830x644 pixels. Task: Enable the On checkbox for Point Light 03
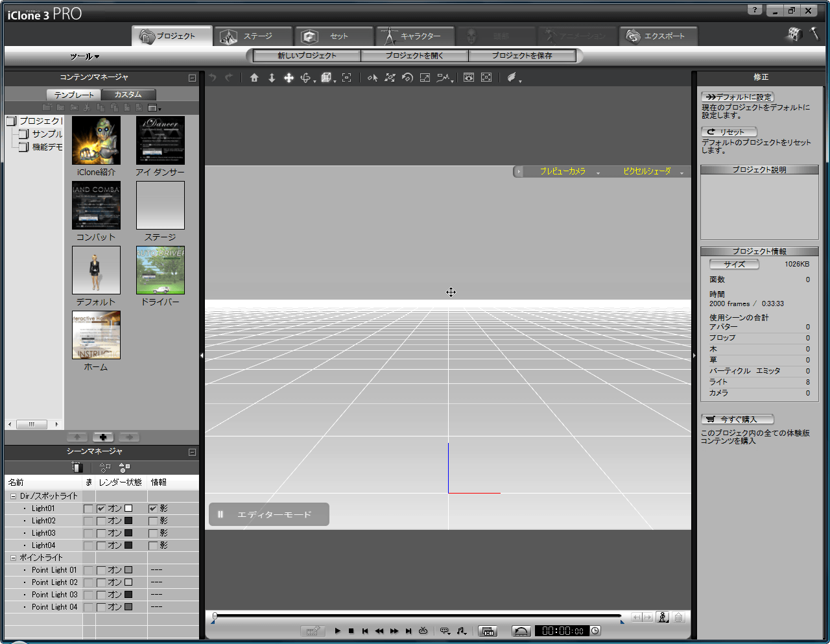pyautogui.click(x=101, y=595)
